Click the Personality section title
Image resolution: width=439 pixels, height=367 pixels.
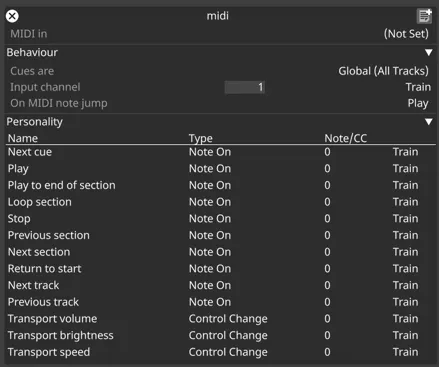(x=34, y=122)
